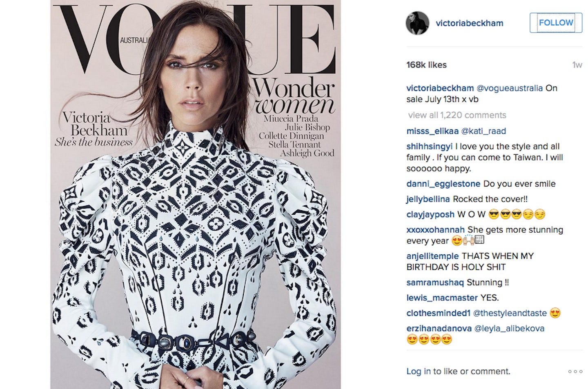This screenshot has height=389, width=588.
Task: Open the three-dot more options menu
Action: [575, 371]
